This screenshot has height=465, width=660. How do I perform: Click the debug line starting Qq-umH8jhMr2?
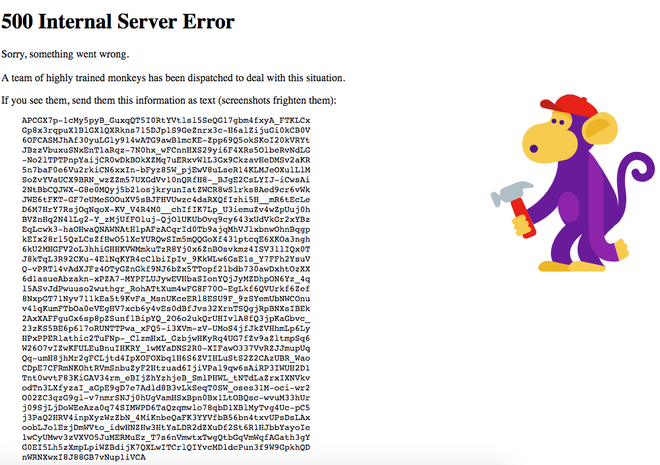(166, 358)
